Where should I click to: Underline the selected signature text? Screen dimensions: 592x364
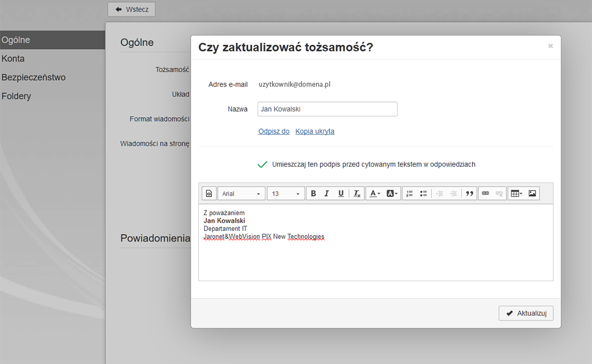tap(341, 194)
